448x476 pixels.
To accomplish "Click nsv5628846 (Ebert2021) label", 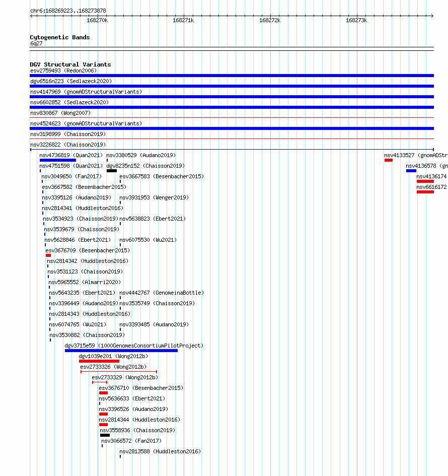I will pos(78,240).
